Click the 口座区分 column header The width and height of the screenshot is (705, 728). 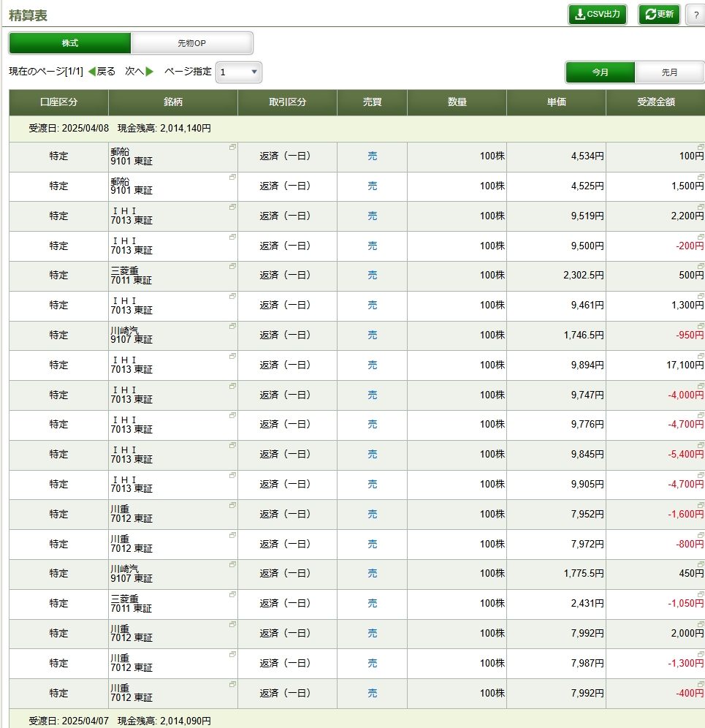tap(59, 102)
